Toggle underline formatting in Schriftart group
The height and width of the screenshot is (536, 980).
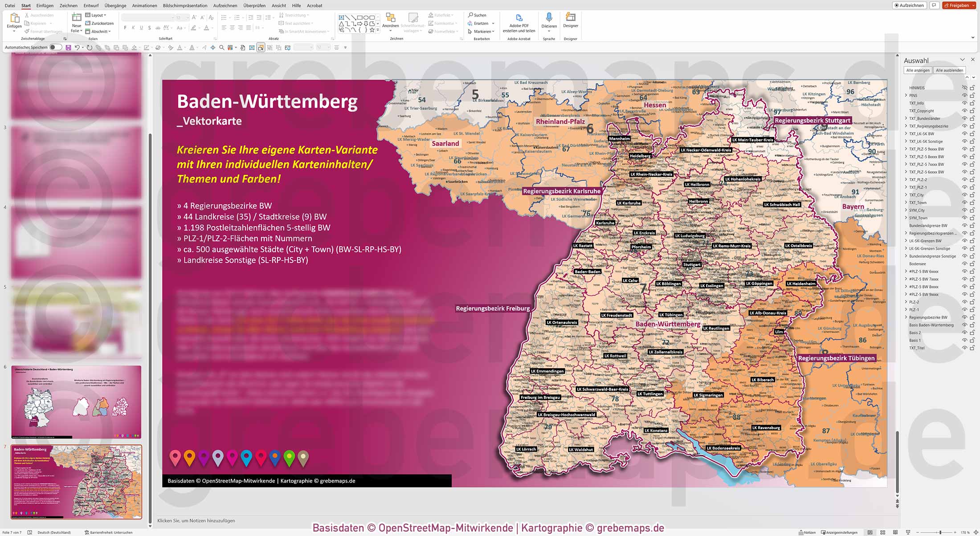point(141,27)
